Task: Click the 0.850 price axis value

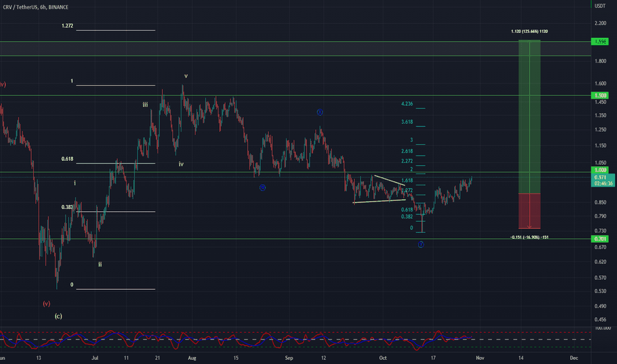Action: pos(600,203)
